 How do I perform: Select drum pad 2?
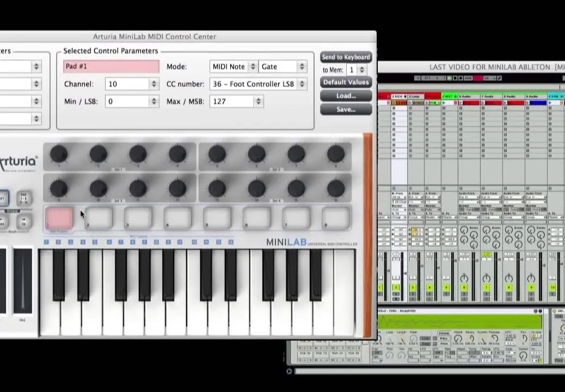(99, 218)
